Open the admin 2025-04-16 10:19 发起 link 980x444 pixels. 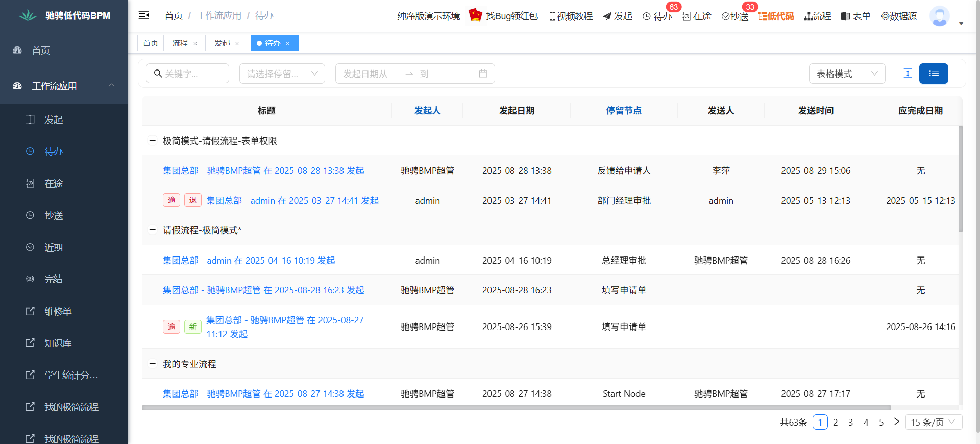point(249,260)
